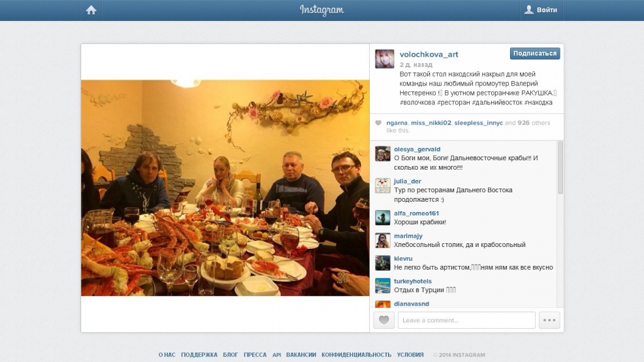Click the comments panel scrollbar
Viewport: 644px width, 362px height.
click(560, 167)
